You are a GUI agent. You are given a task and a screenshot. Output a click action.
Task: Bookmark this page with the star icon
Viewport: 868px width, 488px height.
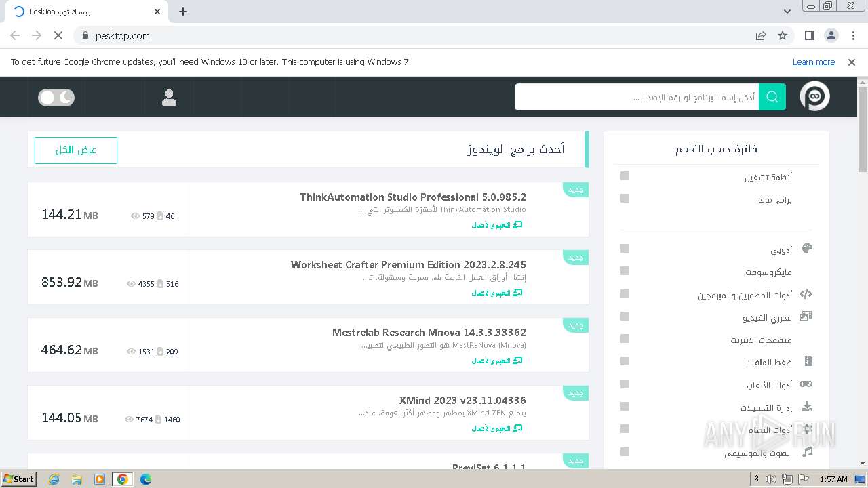click(783, 35)
